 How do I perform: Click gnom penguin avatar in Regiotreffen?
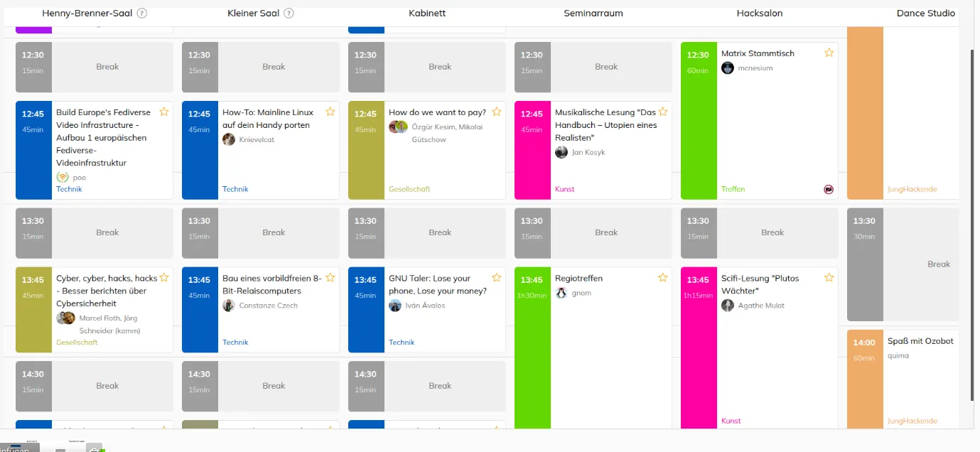click(x=561, y=293)
